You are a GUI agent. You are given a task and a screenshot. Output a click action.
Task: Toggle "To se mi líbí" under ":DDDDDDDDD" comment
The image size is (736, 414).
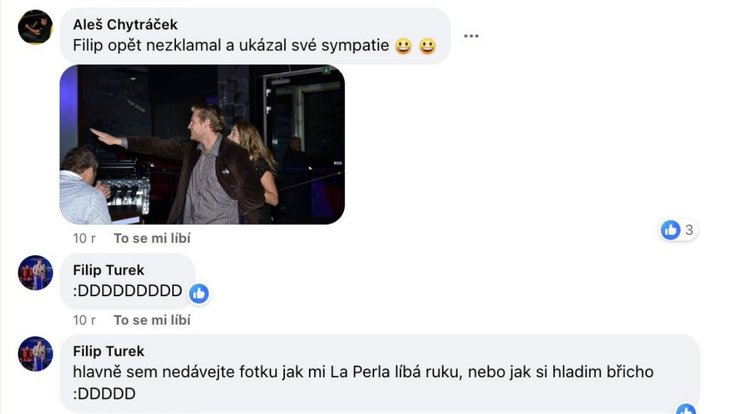[x=151, y=320]
